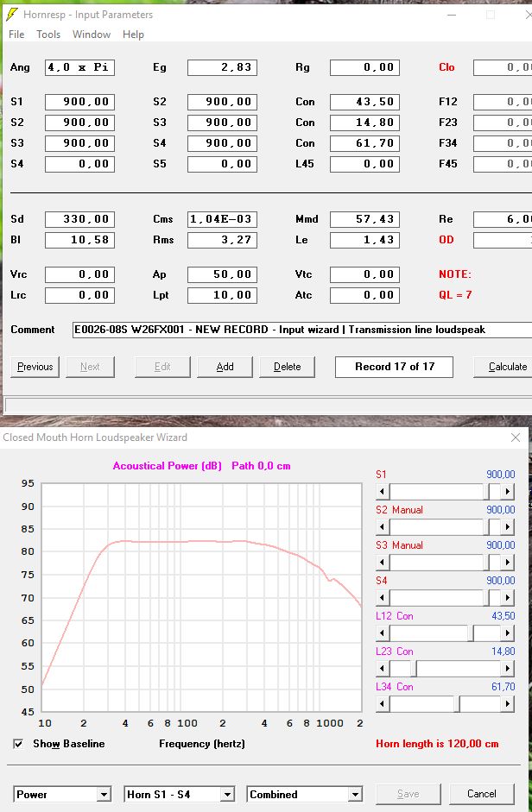The image size is (532, 812).
Task: Open the Tools menu
Action: [x=48, y=35]
